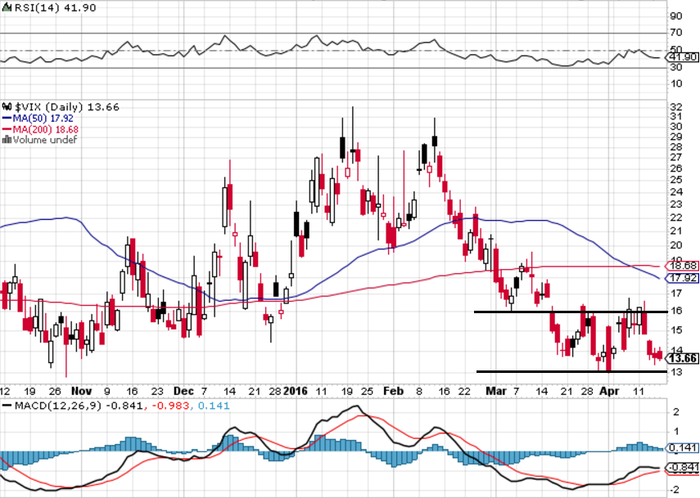Viewport: 700px width, 498px height.
Task: Click the 90 level on RSI axis
Action: pyautogui.click(x=676, y=16)
